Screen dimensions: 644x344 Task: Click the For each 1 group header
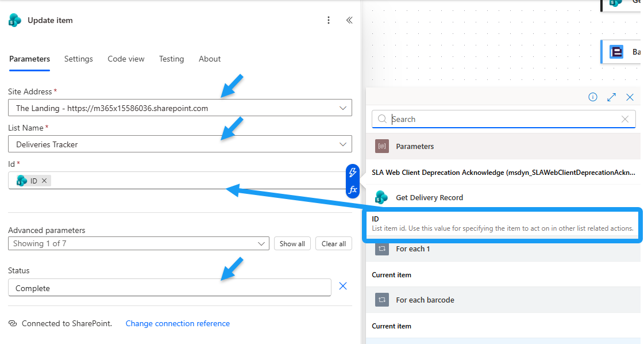pos(503,249)
